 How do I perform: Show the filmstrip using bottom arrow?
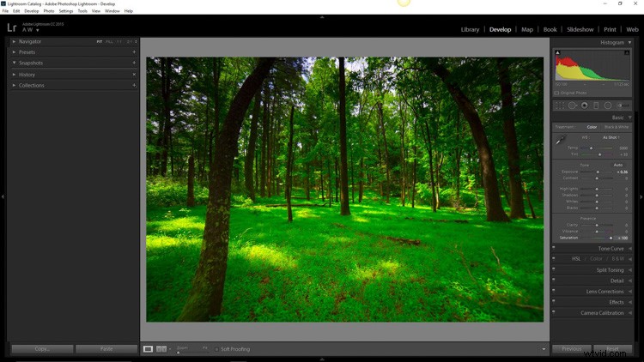pos(322,359)
